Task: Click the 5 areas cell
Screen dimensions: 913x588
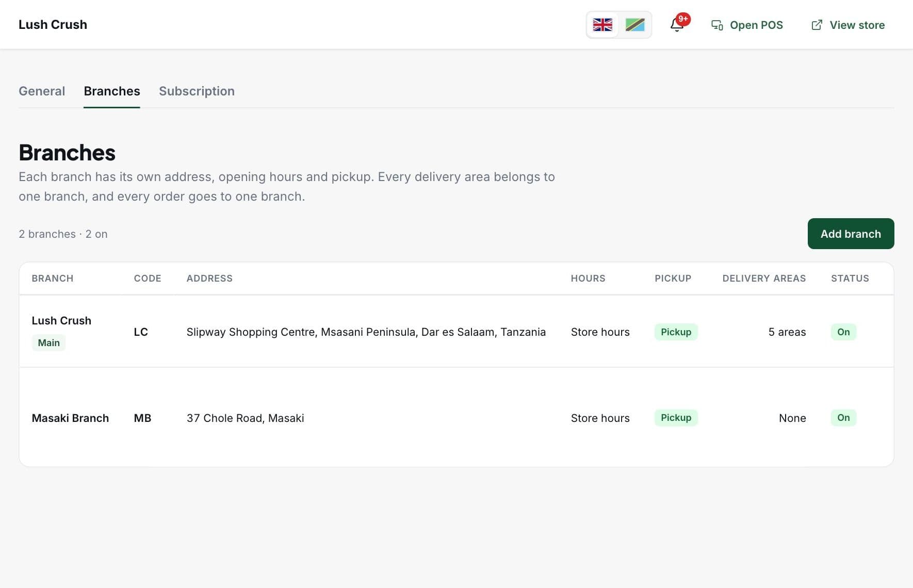Action: (787, 332)
